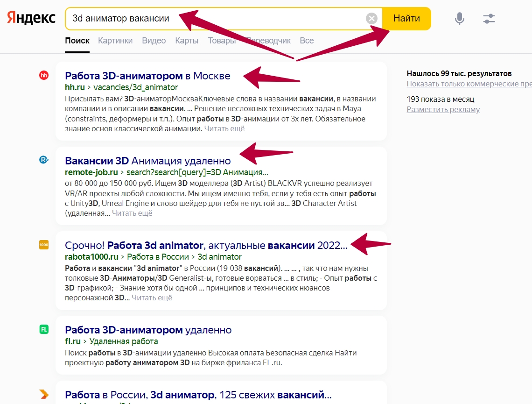Click 'Разместить рекламу' link
The width and height of the screenshot is (532, 404).
pyautogui.click(x=443, y=109)
